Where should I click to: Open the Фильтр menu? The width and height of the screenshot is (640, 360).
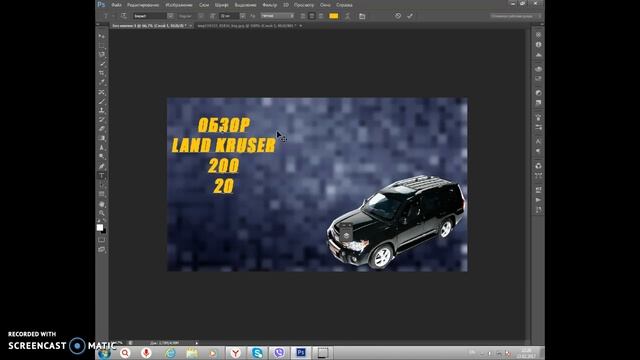[269, 5]
